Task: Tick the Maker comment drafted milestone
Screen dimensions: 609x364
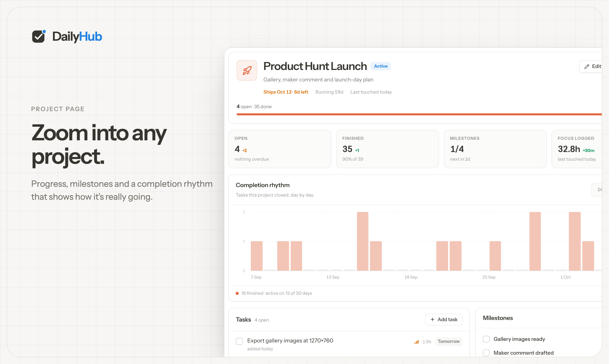Action: coord(486,353)
